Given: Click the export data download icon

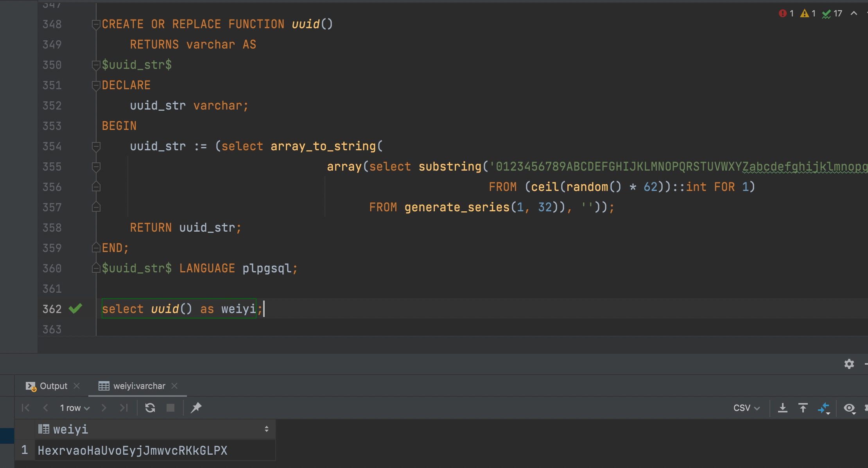Looking at the screenshot, I should pos(782,408).
